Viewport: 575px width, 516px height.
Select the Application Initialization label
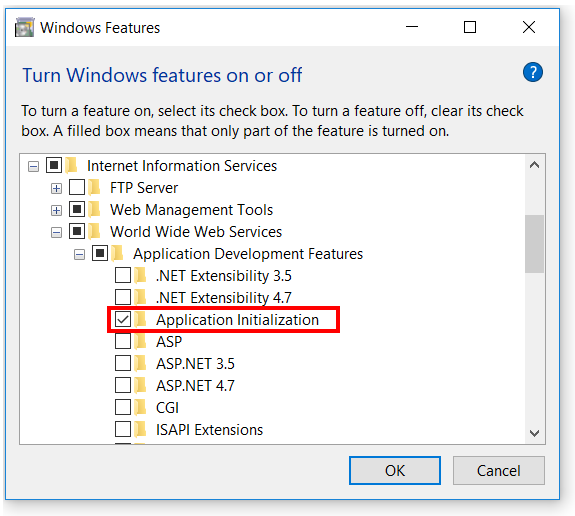pyautogui.click(x=238, y=320)
